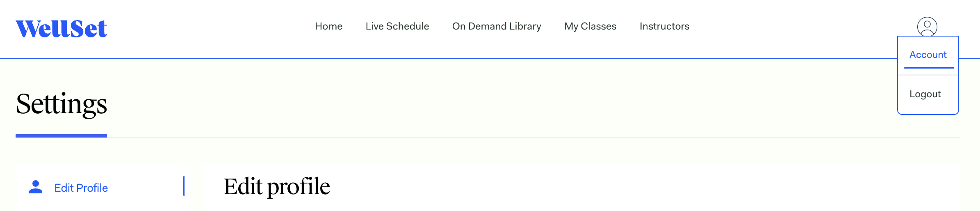Choose Logout from the profile dropdown

(925, 94)
